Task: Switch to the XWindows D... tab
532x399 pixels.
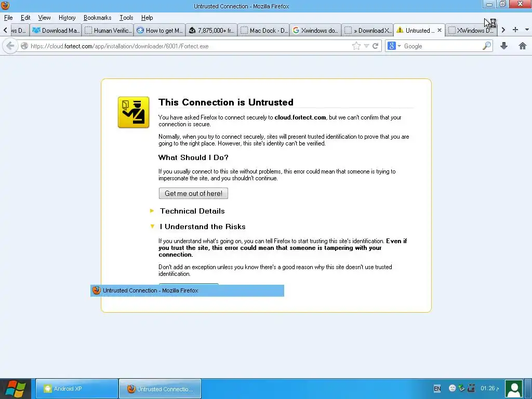Action: pyautogui.click(x=471, y=30)
